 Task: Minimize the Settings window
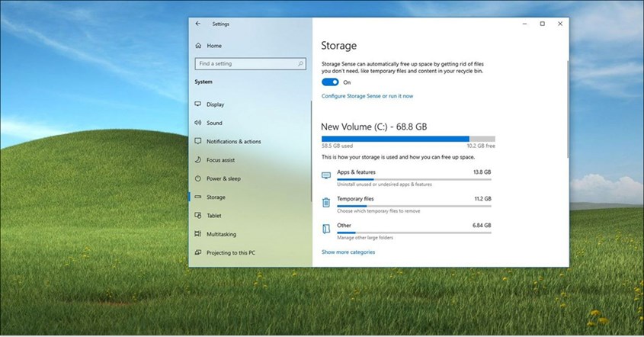[x=524, y=24]
